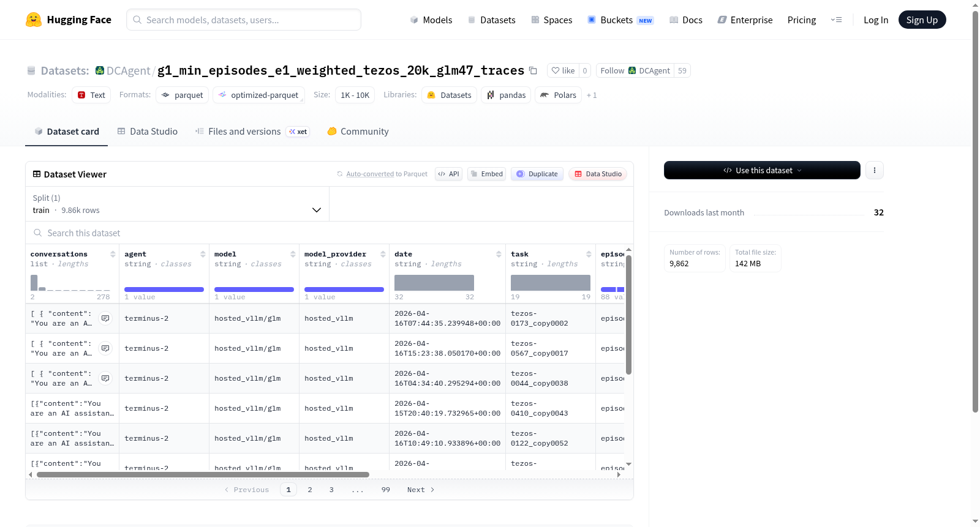Expand the train split selector
980x527 pixels.
click(x=178, y=204)
